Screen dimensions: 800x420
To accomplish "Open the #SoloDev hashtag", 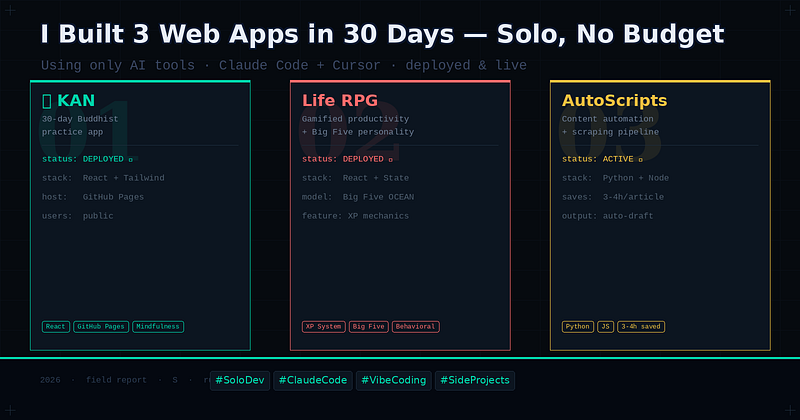I will 240,381.
